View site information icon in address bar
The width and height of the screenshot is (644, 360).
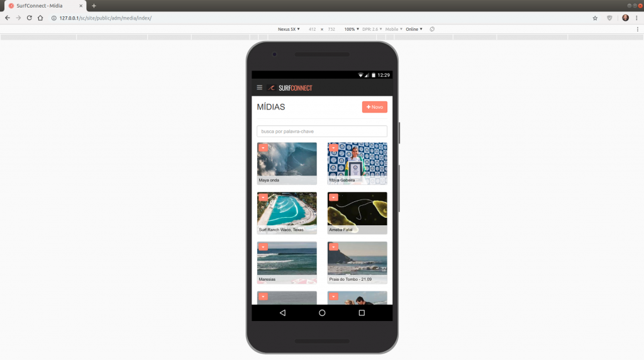click(x=54, y=18)
